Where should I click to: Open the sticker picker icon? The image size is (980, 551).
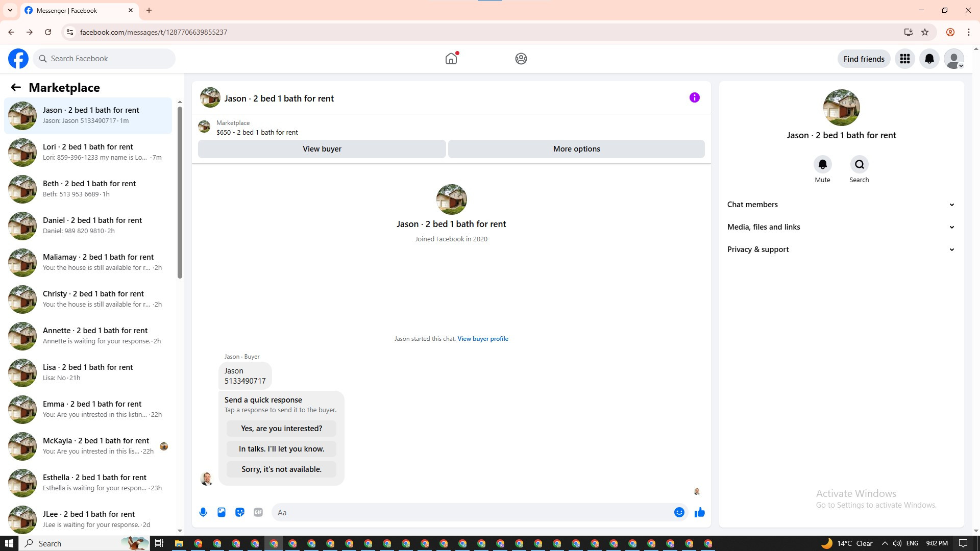click(x=240, y=512)
